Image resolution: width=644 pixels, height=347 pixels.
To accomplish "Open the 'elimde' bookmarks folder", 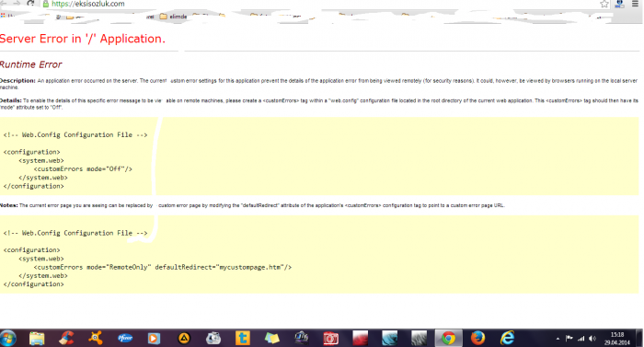I will click(173, 17).
